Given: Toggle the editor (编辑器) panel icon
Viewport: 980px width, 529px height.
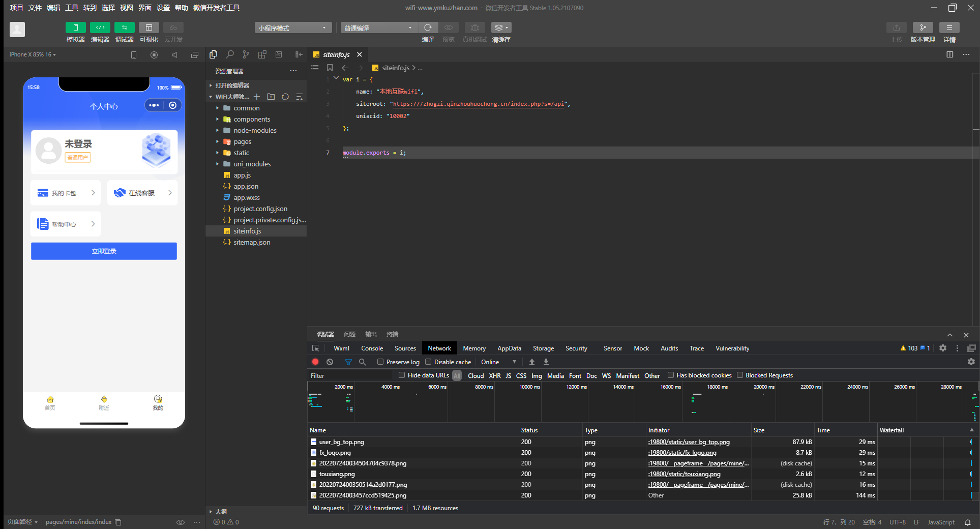Looking at the screenshot, I should [100, 27].
